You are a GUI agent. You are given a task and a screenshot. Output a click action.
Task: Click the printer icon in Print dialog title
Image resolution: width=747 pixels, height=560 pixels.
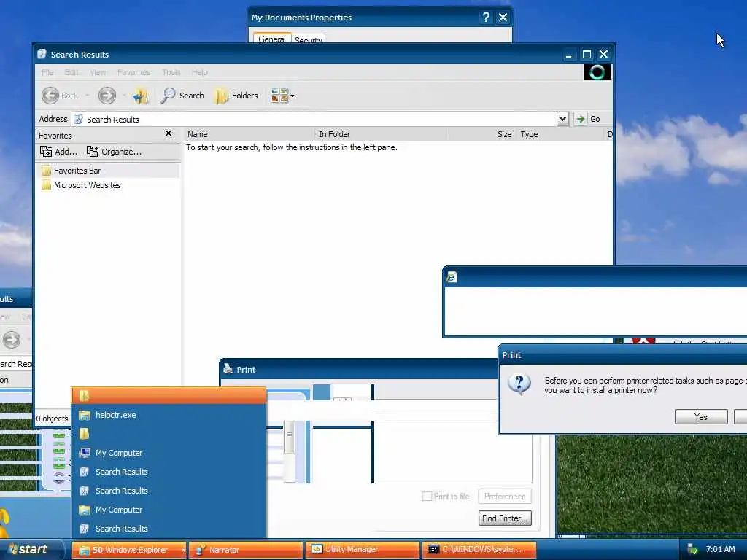(228, 369)
